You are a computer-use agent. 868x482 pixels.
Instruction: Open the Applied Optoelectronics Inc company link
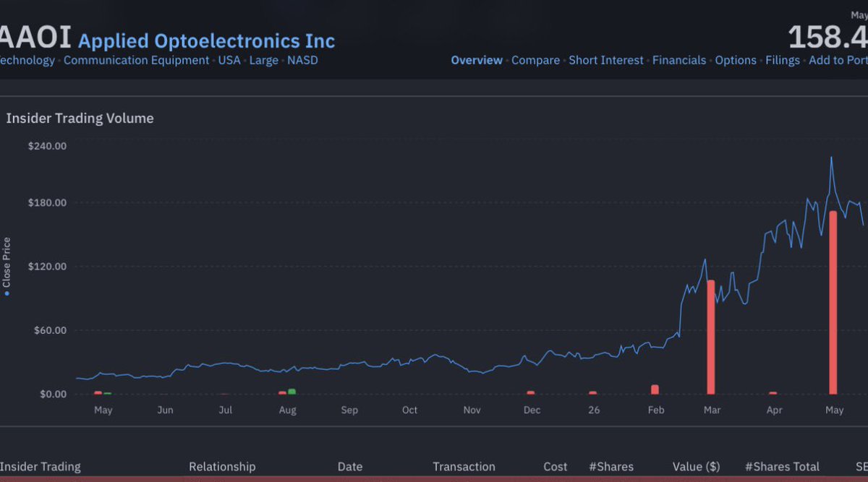click(x=206, y=40)
